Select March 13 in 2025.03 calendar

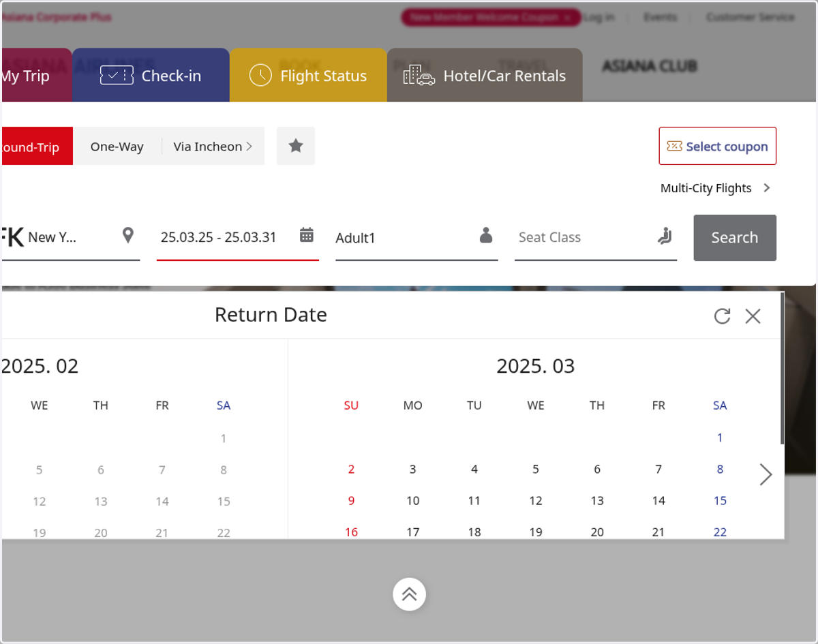[597, 500]
